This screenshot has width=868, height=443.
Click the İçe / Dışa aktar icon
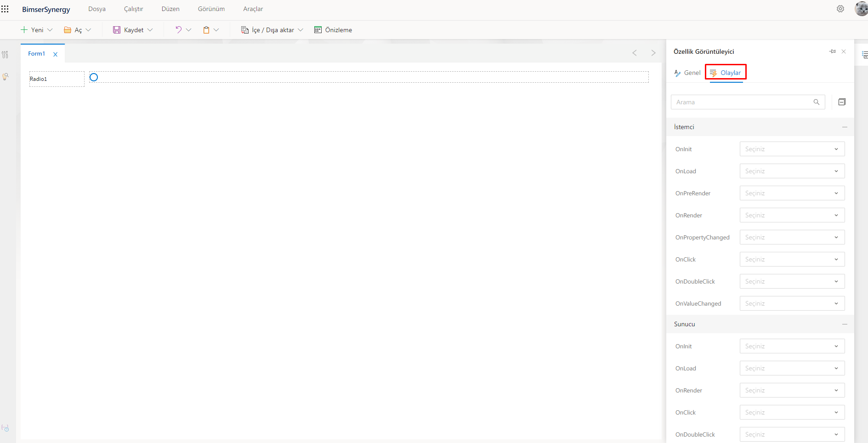[x=245, y=30]
